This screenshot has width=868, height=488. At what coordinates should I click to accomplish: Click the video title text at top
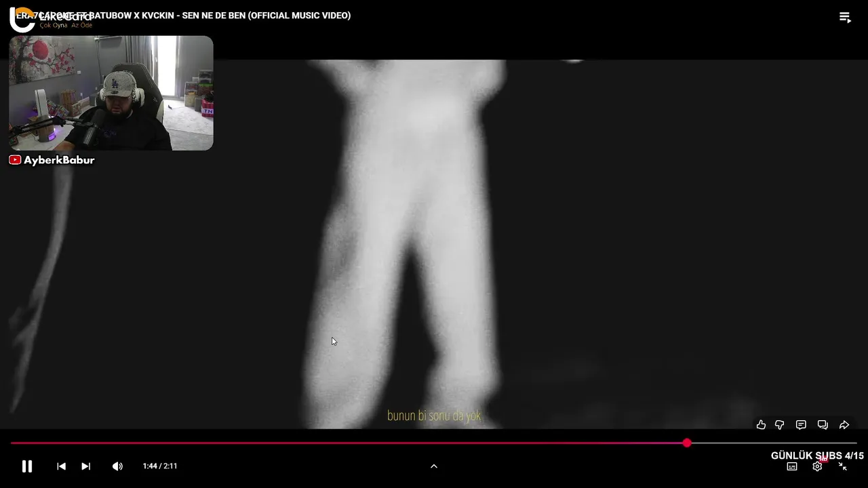click(183, 16)
